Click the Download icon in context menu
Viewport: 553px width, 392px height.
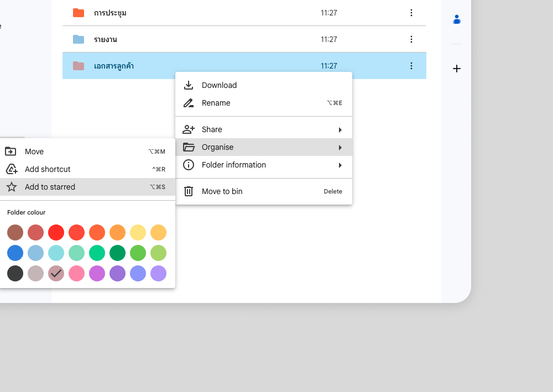tap(189, 85)
